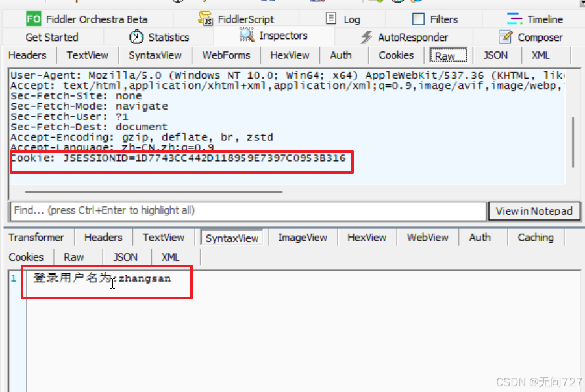Select the request Auth tab
Image resolution: width=585 pixels, height=392 pixels.
(x=341, y=56)
